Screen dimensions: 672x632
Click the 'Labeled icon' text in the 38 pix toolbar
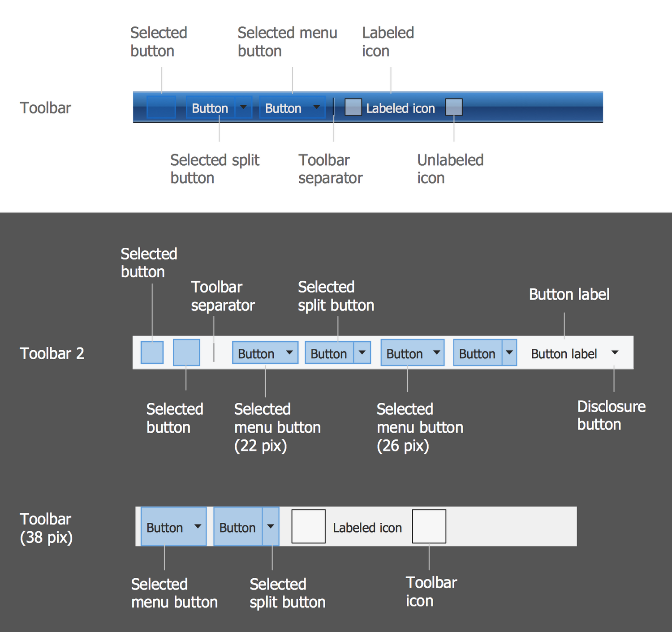pyautogui.click(x=367, y=528)
